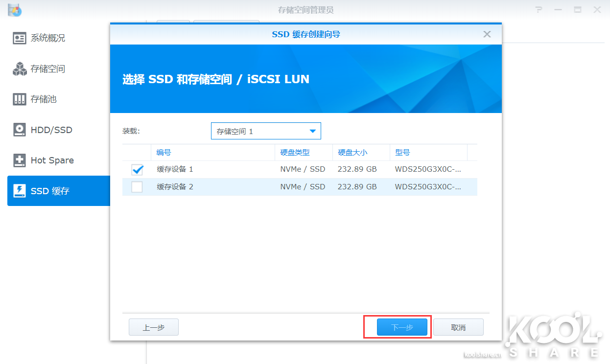Click the help question mark icon
610x364 pixels.
(x=539, y=10)
